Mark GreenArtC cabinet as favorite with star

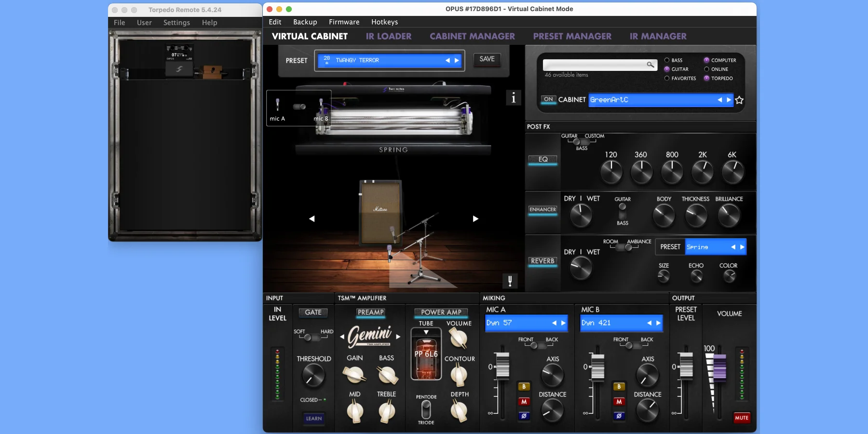click(739, 100)
